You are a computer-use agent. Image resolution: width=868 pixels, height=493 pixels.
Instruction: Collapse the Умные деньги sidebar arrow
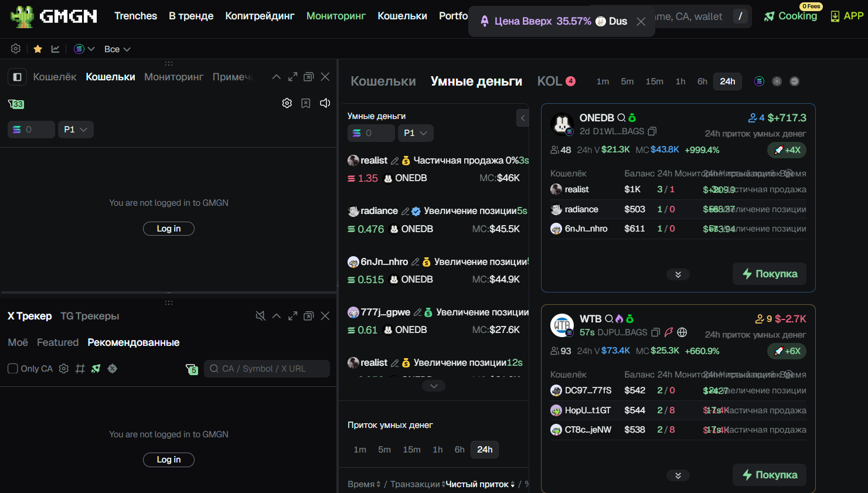click(523, 118)
